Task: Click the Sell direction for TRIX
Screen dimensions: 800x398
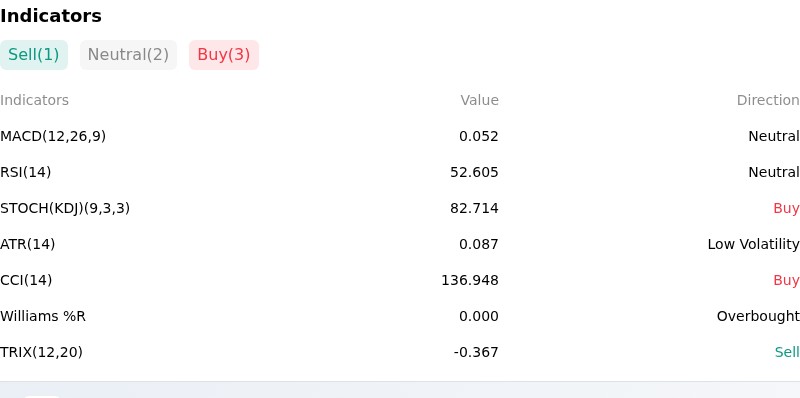Action: coord(787,352)
